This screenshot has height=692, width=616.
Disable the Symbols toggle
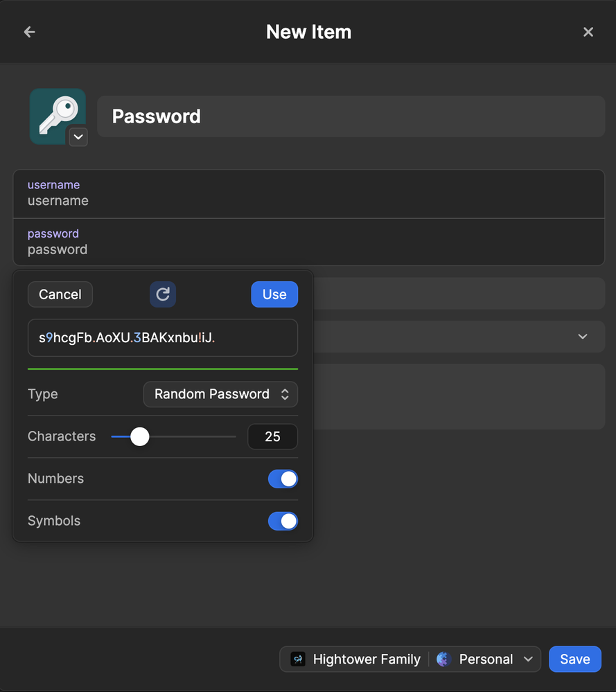point(283,521)
